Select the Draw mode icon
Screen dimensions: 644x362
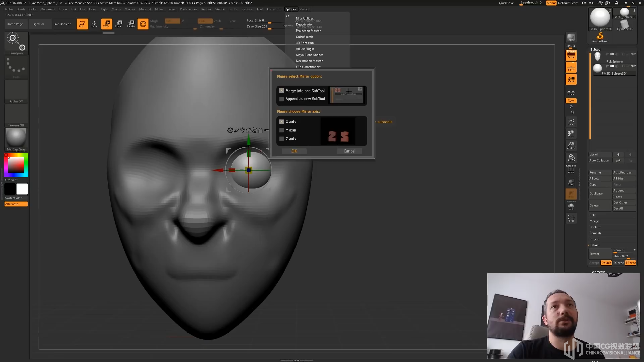pos(94,24)
